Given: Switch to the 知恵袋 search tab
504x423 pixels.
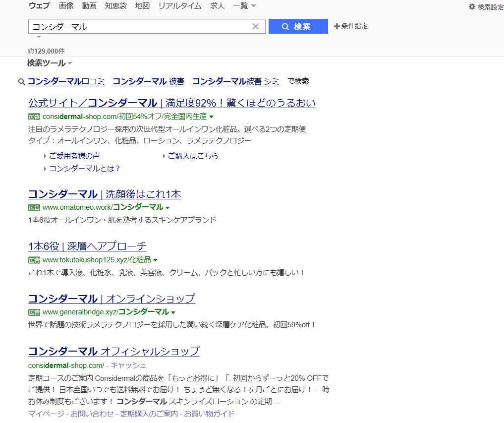Looking at the screenshot, I should (x=115, y=6).
